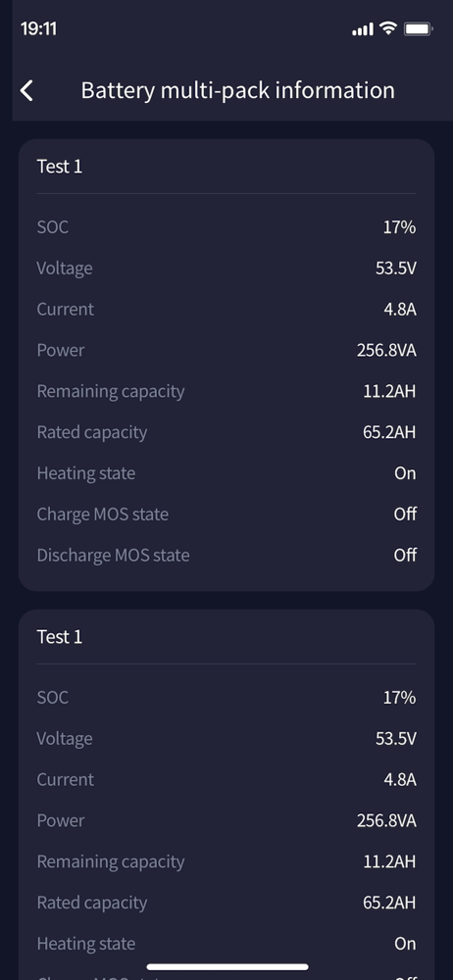Tap the back arrow in the header
This screenshot has width=453, height=980.
point(26,90)
